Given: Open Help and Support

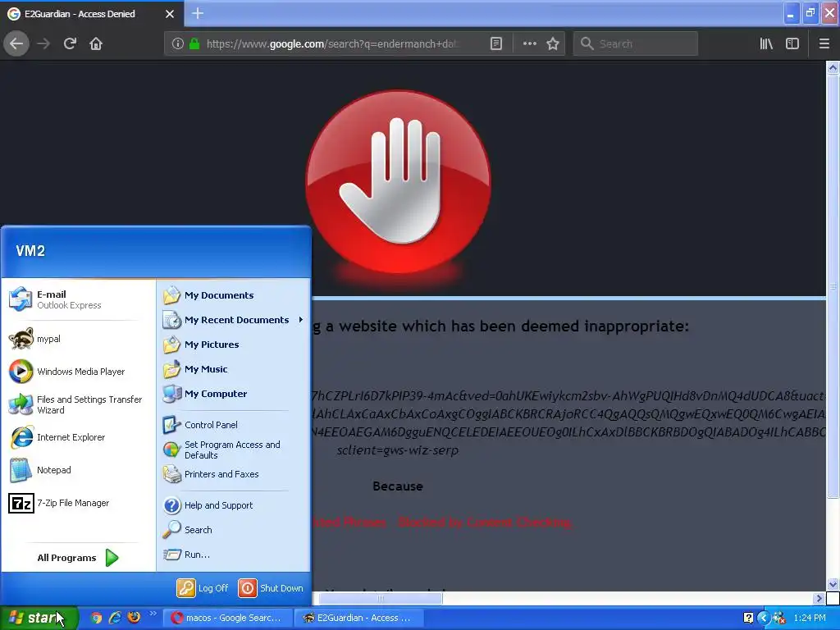Looking at the screenshot, I should (234, 505).
